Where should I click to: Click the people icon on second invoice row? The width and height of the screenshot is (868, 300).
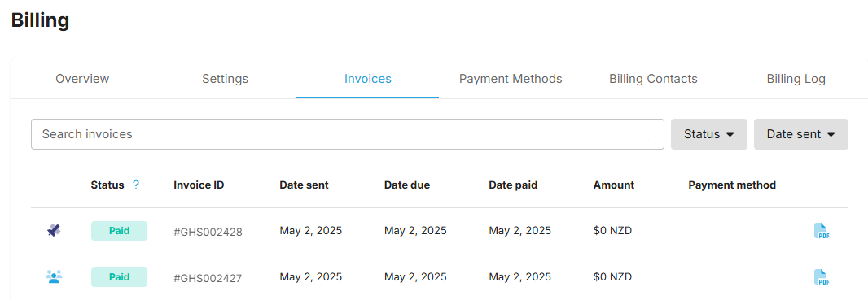(x=54, y=276)
